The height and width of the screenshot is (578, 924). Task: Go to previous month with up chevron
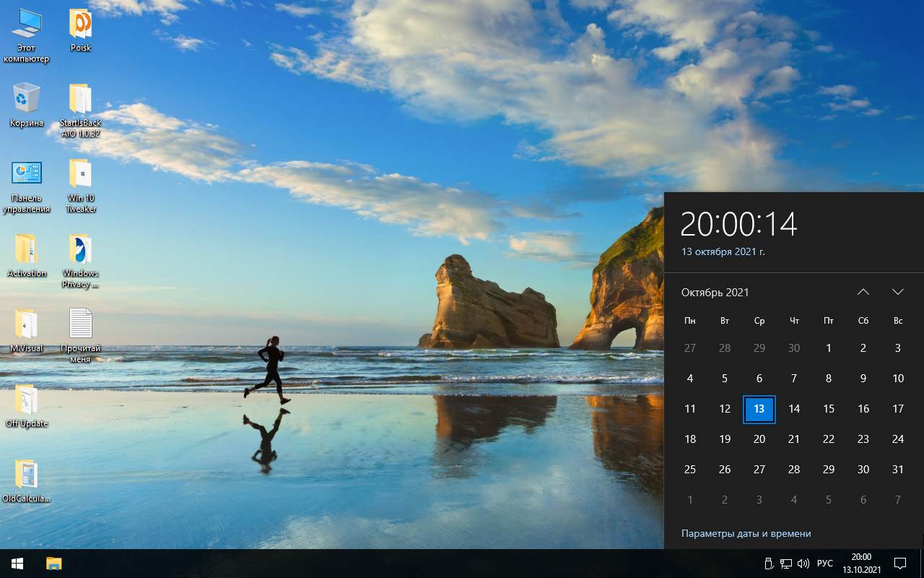point(863,292)
